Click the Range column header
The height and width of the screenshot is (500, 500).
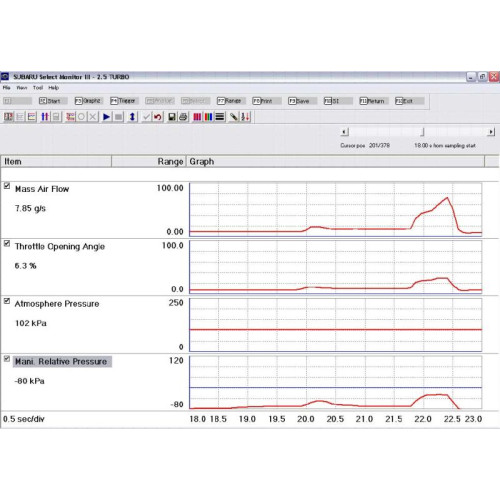pyautogui.click(x=149, y=162)
